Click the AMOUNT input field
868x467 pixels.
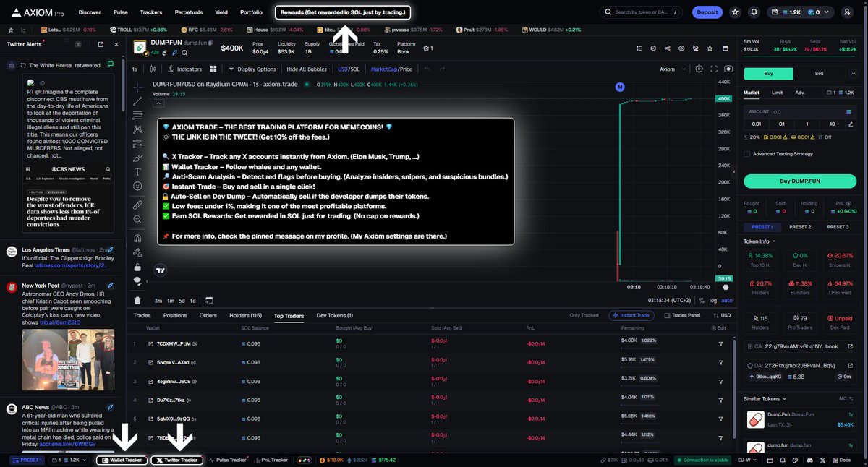pos(801,112)
